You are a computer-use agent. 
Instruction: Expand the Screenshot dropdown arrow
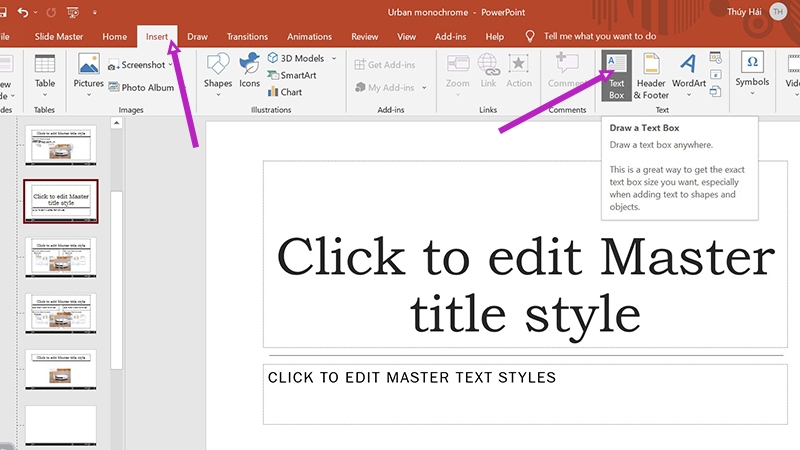[x=170, y=64]
